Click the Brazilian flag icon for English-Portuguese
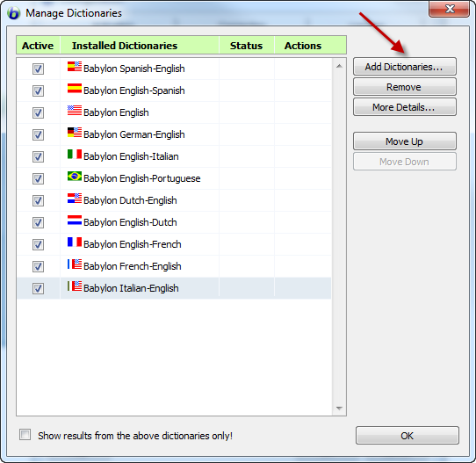Screen dimensions: 476x463 pos(75,176)
